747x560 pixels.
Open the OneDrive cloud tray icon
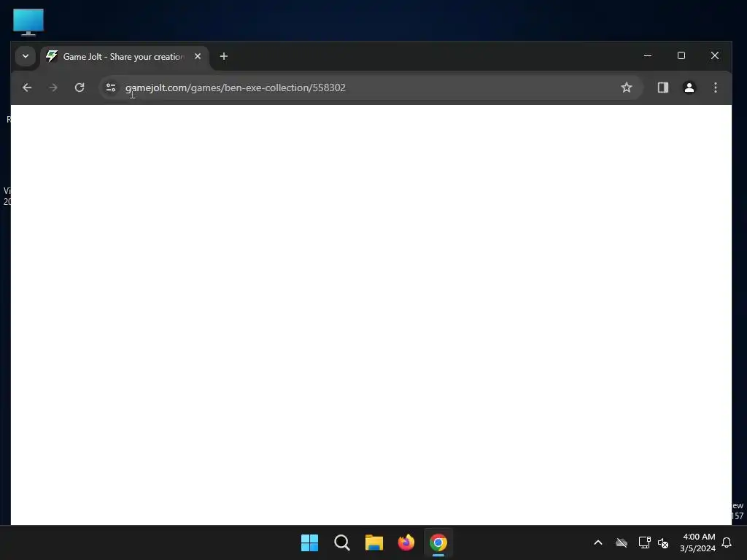622,542
